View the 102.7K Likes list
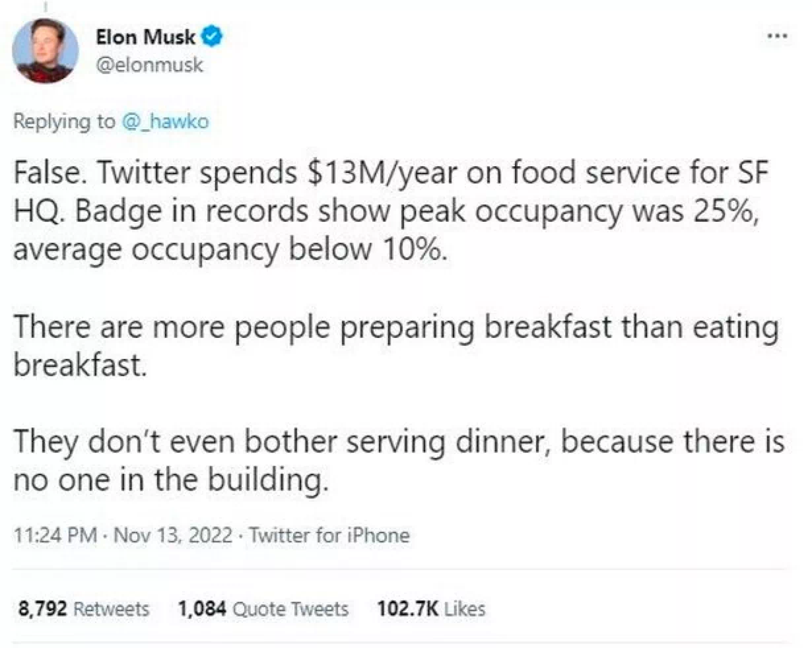The height and width of the screenshot is (648, 812). [x=431, y=608]
